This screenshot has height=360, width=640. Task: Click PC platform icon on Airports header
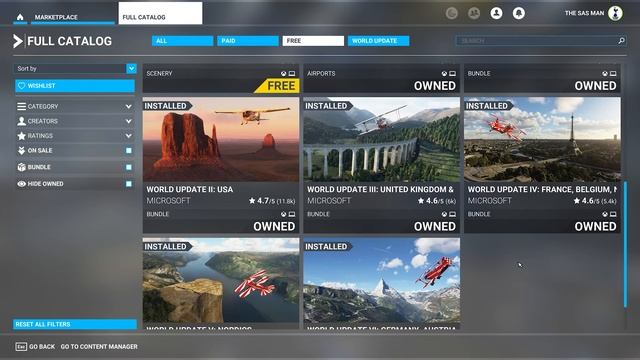[x=453, y=73]
